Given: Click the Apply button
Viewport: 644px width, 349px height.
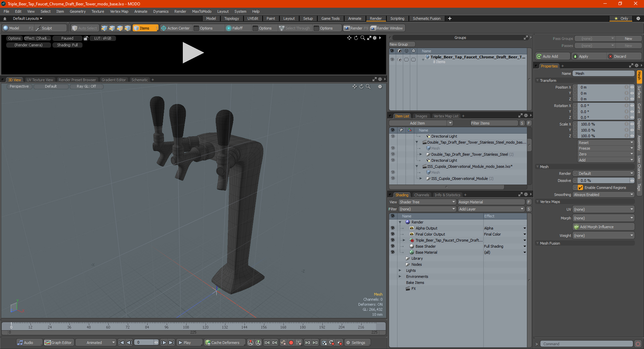Looking at the screenshot, I should (588, 56).
